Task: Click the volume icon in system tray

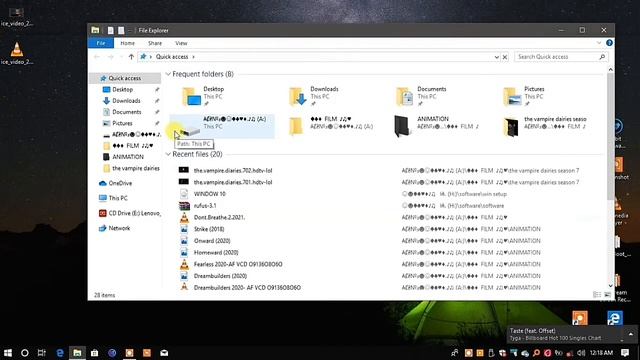Action: pos(581,353)
